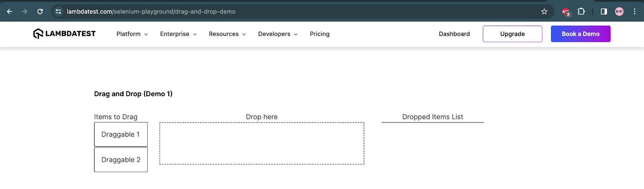Expand the Resources menu
This screenshot has height=189, width=644.
[227, 34]
